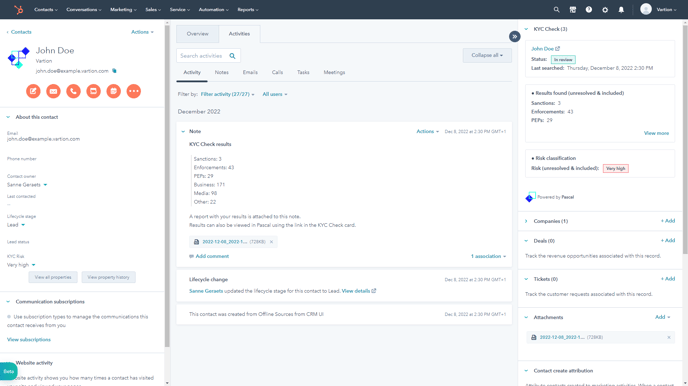Collapse the Deals (0) section
The width and height of the screenshot is (688, 386).
[526, 241]
